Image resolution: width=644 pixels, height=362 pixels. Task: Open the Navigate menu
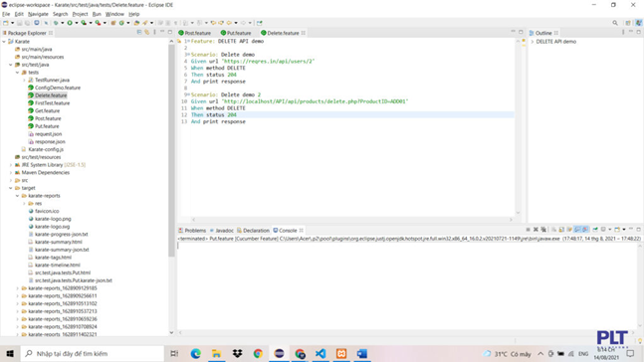pyautogui.click(x=38, y=14)
